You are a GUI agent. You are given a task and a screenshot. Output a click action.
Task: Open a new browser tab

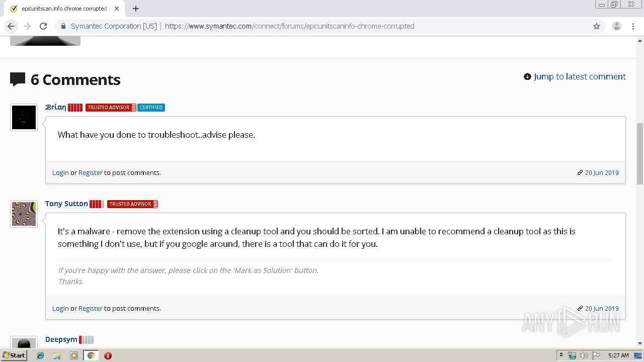[x=136, y=9]
